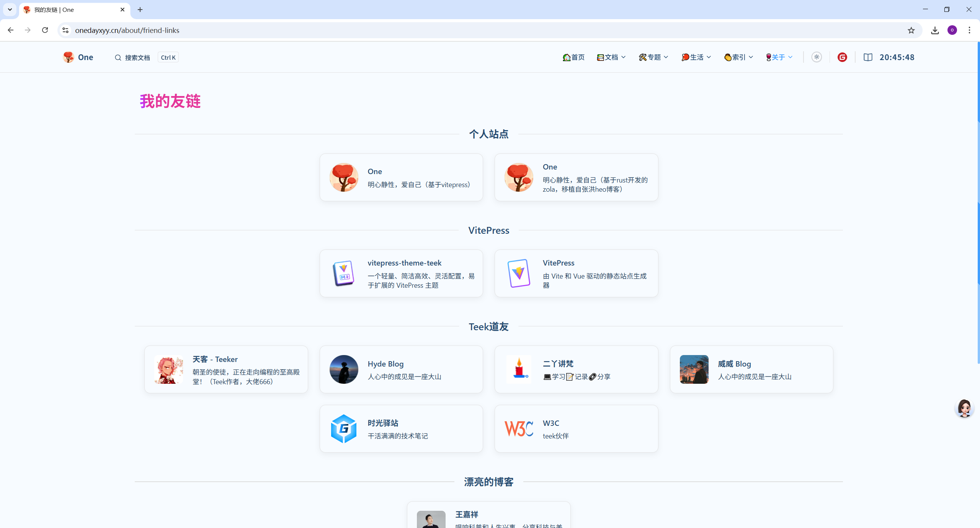Expand the 生活 navigation dropdown
This screenshot has height=528, width=980.
(x=696, y=57)
